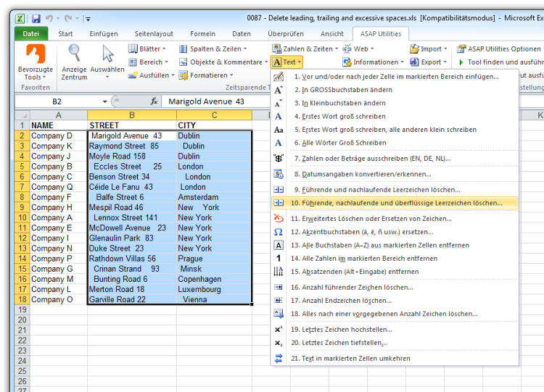Open the Anzeige Zentrum magnifier tool
The image size is (544, 392).
[x=74, y=54]
